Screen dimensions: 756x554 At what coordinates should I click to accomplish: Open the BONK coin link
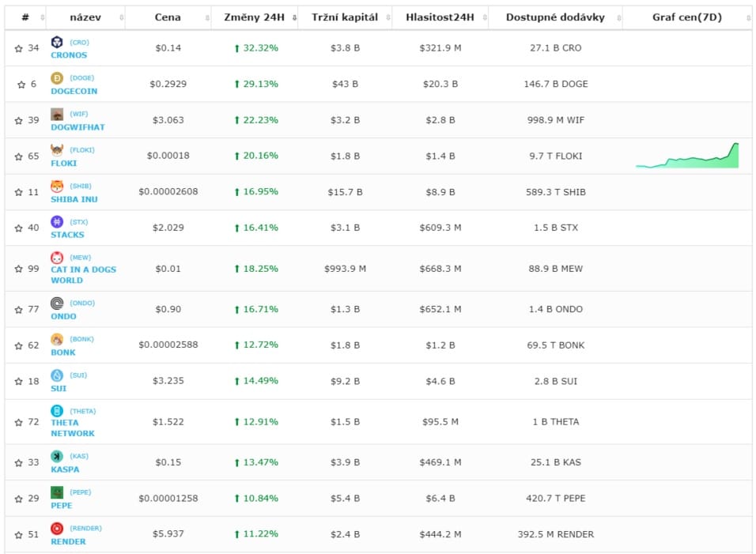click(x=63, y=352)
